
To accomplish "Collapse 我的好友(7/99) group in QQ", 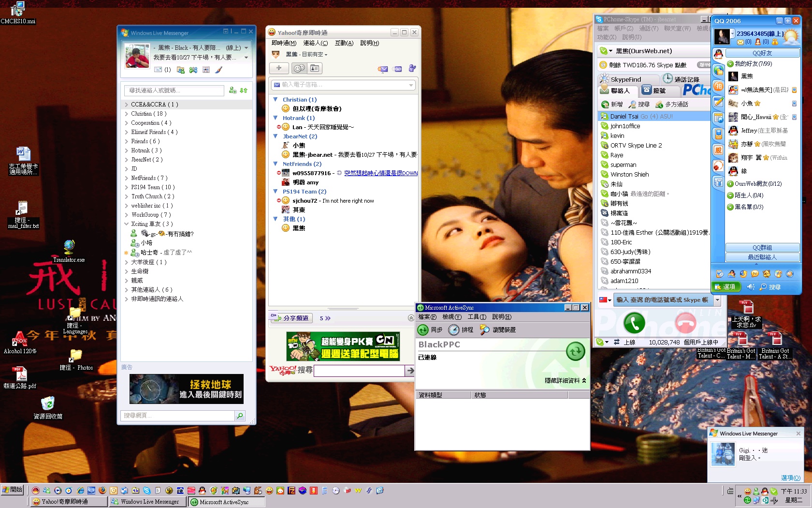I will 730,64.
